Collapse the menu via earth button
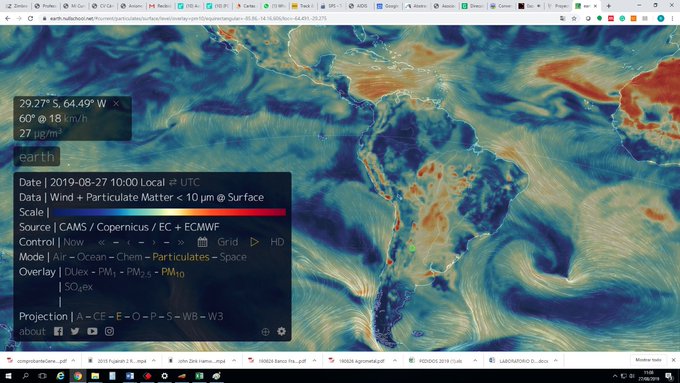This screenshot has height=383, width=680. (x=37, y=157)
